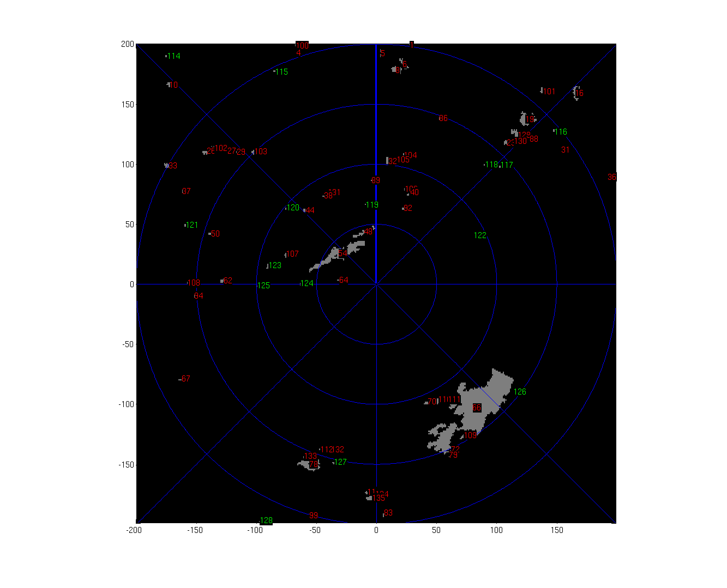Select the green track label 120
727x588 pixels.
pyautogui.click(x=293, y=208)
